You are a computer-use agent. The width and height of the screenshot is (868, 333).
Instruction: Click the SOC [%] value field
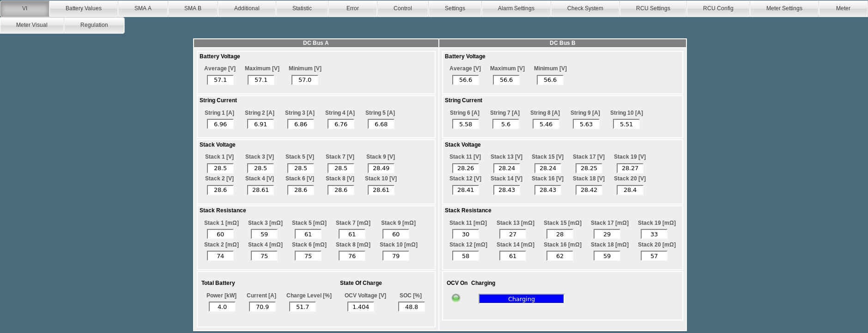411,307
